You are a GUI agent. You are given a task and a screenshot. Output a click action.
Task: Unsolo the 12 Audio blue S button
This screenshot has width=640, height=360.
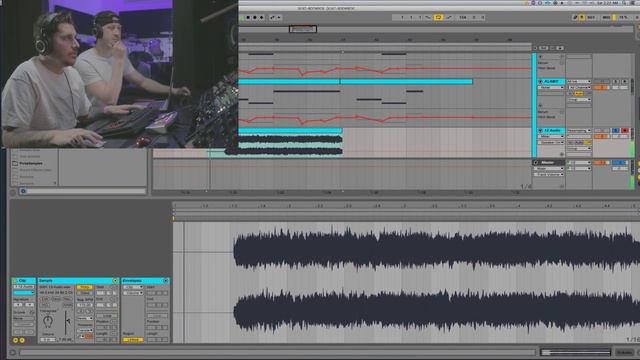pos(616,130)
